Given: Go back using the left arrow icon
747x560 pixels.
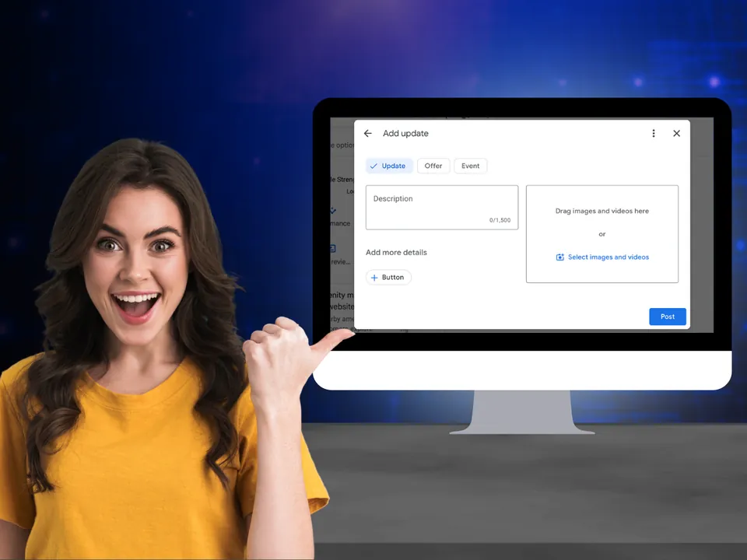Looking at the screenshot, I should (368, 133).
